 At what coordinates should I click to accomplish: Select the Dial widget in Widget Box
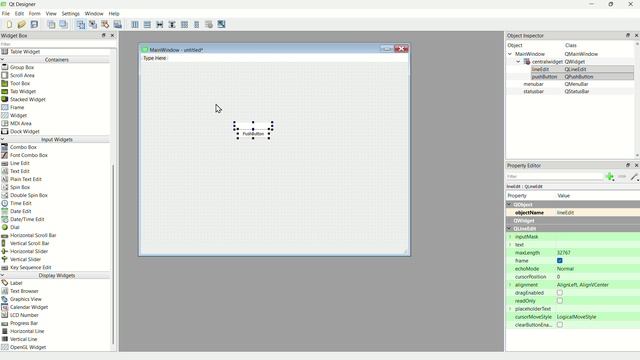[x=15, y=227]
